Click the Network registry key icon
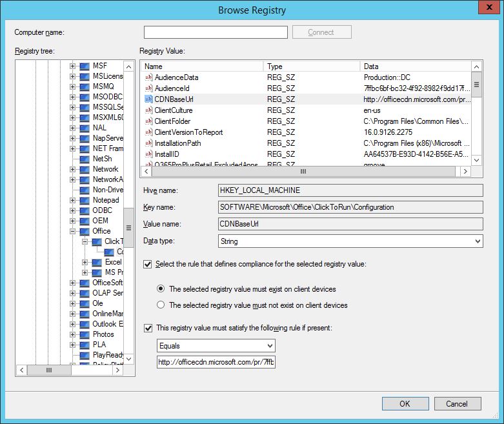This screenshot has height=424, width=504. coord(85,170)
